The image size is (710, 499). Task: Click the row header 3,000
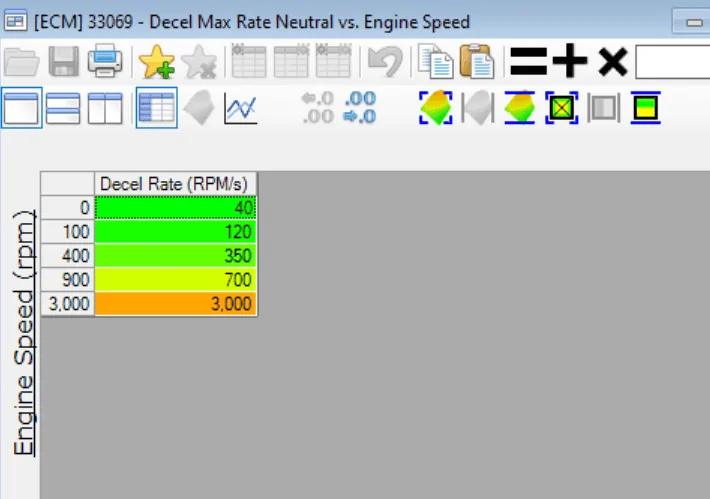click(67, 304)
